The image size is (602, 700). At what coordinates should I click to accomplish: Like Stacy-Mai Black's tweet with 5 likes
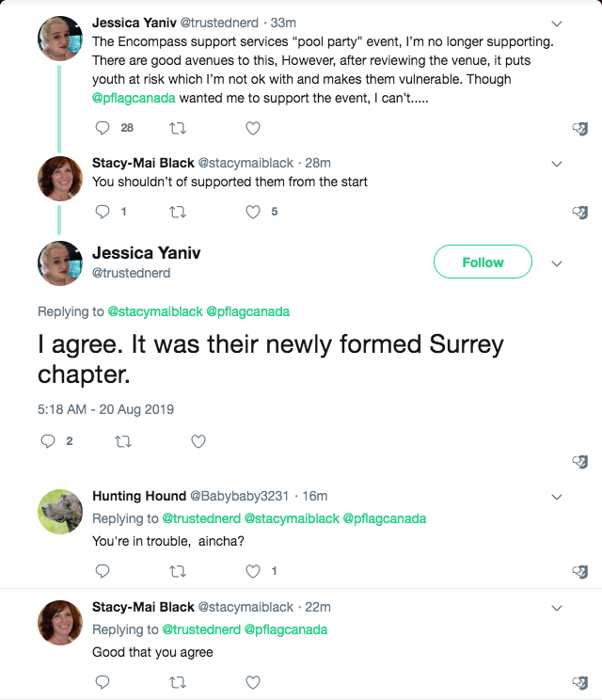(x=253, y=212)
